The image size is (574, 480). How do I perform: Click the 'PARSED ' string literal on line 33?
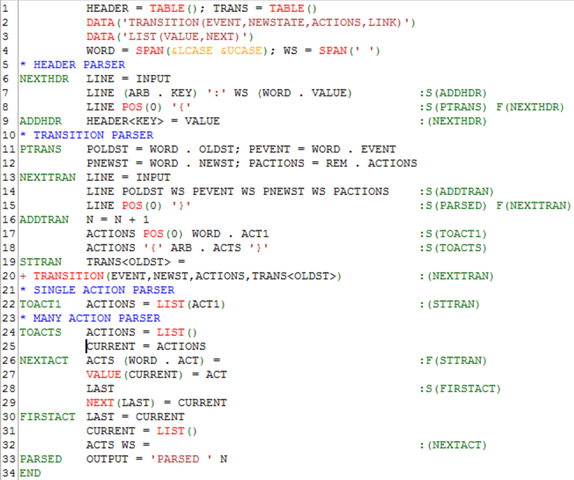[181, 459]
